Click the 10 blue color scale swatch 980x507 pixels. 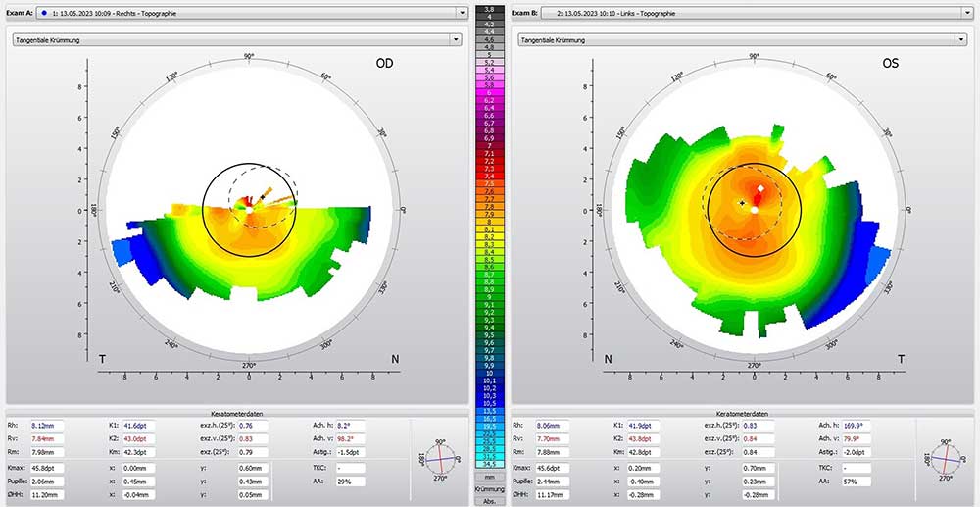coord(489,374)
